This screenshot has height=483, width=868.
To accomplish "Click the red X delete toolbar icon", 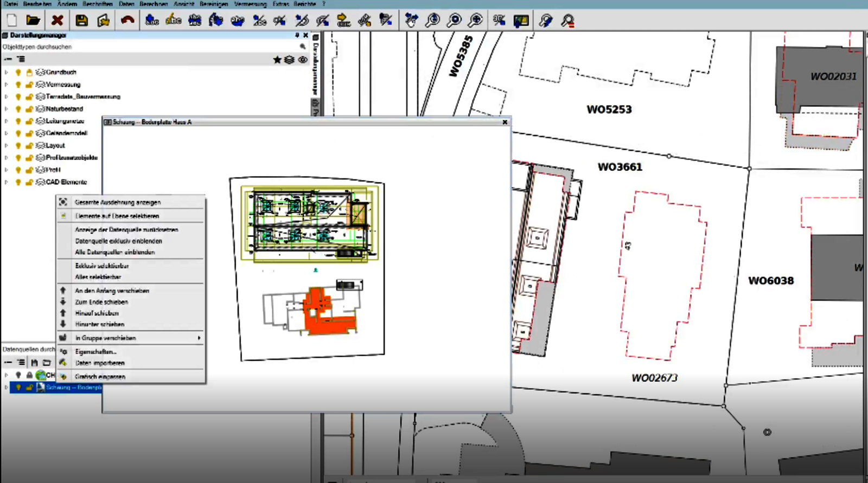I will (x=57, y=21).
